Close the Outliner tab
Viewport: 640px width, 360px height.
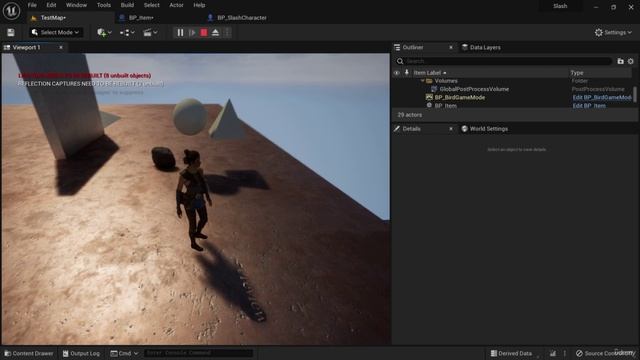coord(451,47)
